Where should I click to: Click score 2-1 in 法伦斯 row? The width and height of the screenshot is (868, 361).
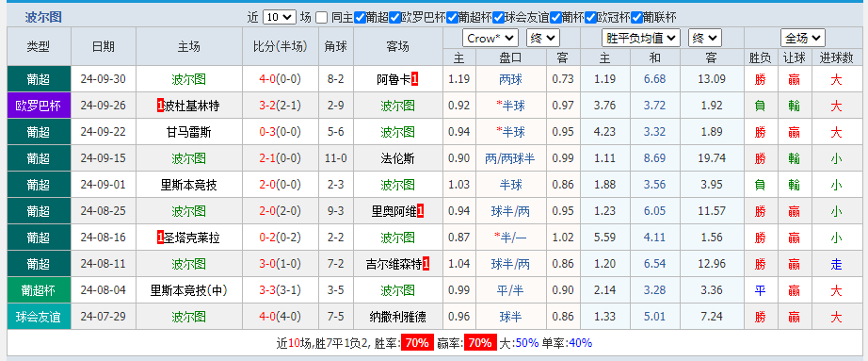click(x=267, y=158)
